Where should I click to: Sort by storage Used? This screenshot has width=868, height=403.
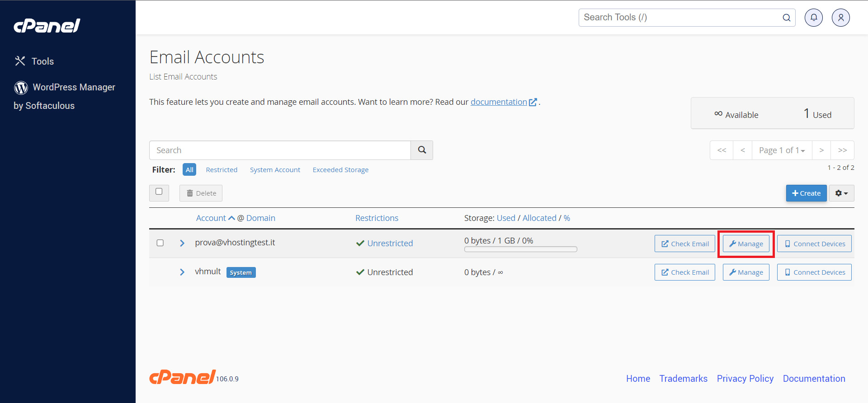[x=506, y=218]
